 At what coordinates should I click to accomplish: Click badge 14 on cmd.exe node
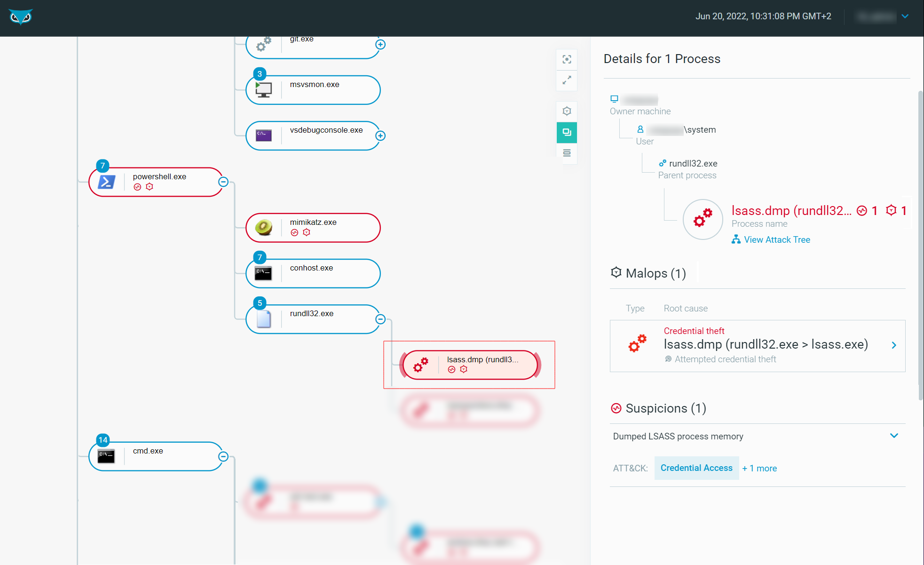click(103, 440)
